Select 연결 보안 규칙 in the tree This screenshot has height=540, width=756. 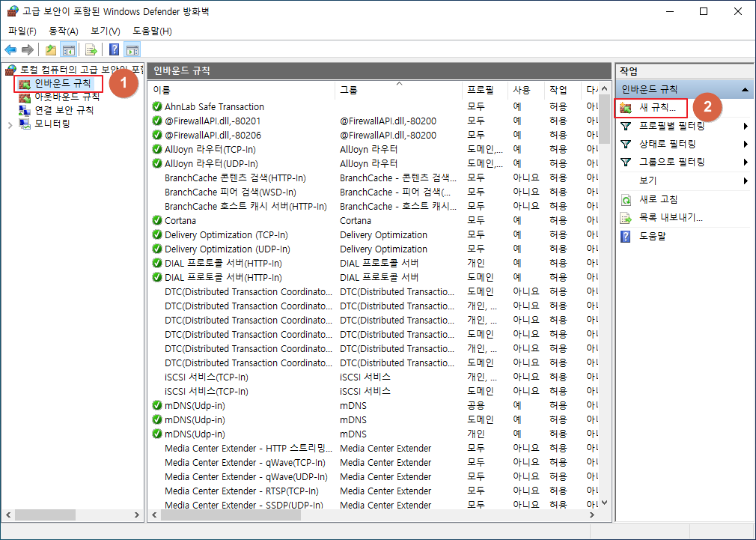64,110
